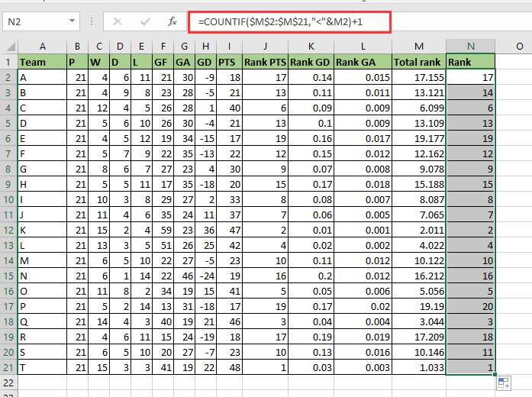This screenshot has height=397, width=532.
Task: Select the Rank PTS header cell
Action: (266, 62)
